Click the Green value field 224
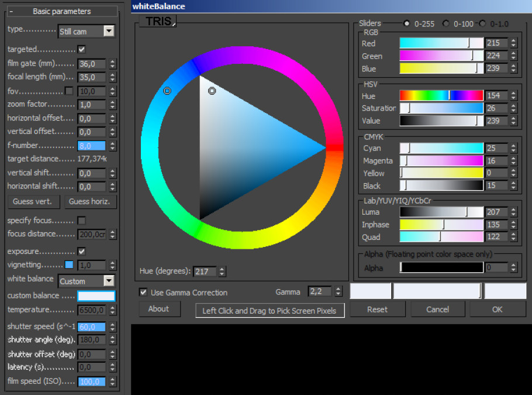Viewport: 532px width, 395px height. pos(496,56)
